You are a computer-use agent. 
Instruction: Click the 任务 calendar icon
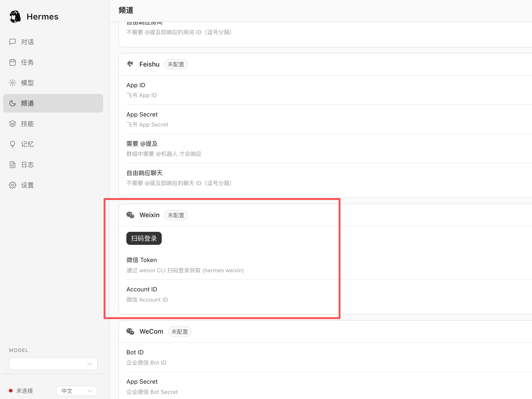[x=13, y=62]
